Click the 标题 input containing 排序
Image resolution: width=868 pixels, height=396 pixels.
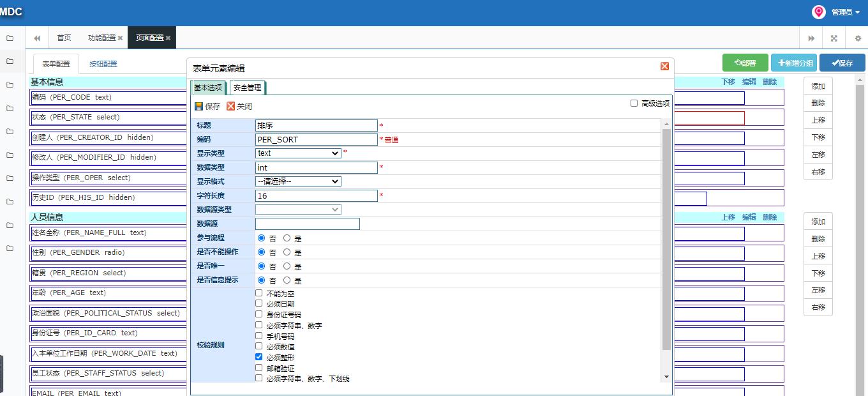(317, 125)
